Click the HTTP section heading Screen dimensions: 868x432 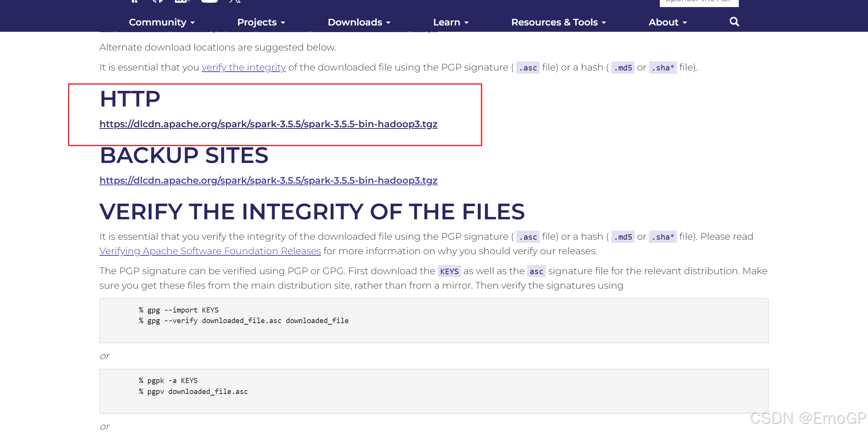point(130,99)
